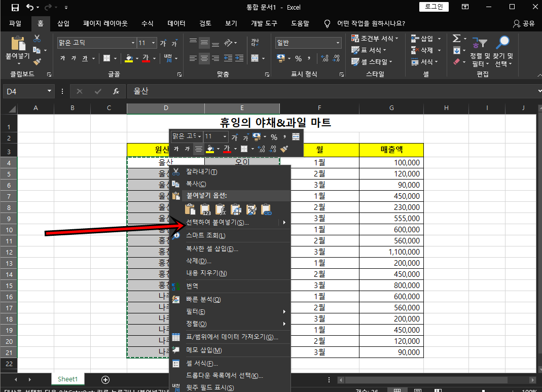
Task: Toggle wrap text 가나다 button
Action: coord(255,43)
